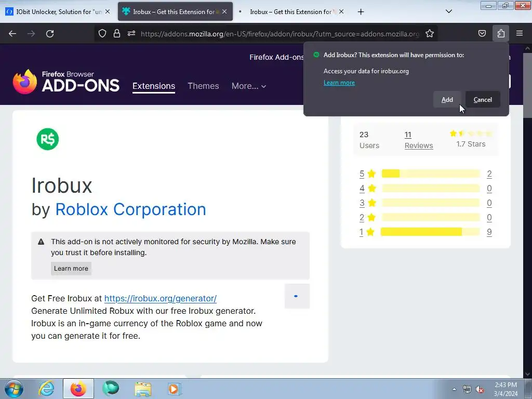Image resolution: width=532 pixels, height=399 pixels.
Task: Close the active Irobux tab
Action: [x=224, y=11]
